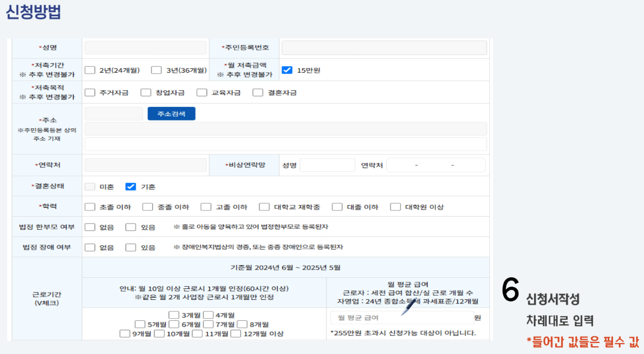Click the 같은 월 2개 사업장 notice text
This screenshot has height=354, width=644.
coord(204,297)
